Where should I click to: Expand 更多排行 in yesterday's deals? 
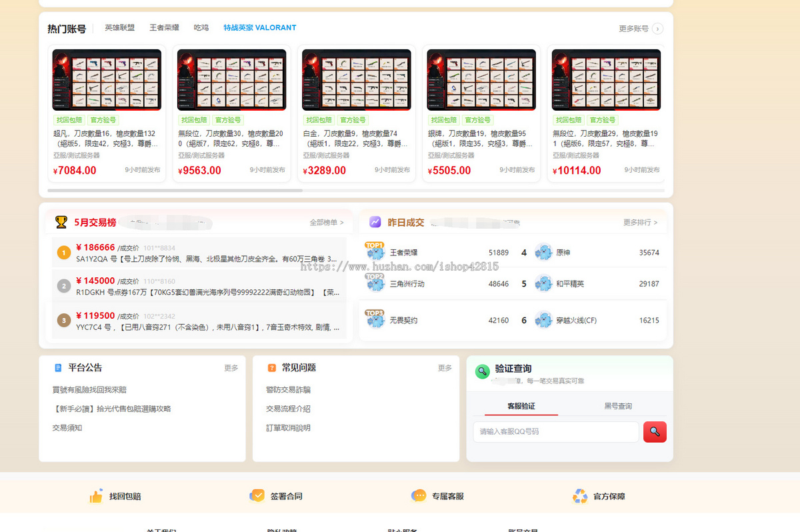pyautogui.click(x=641, y=222)
